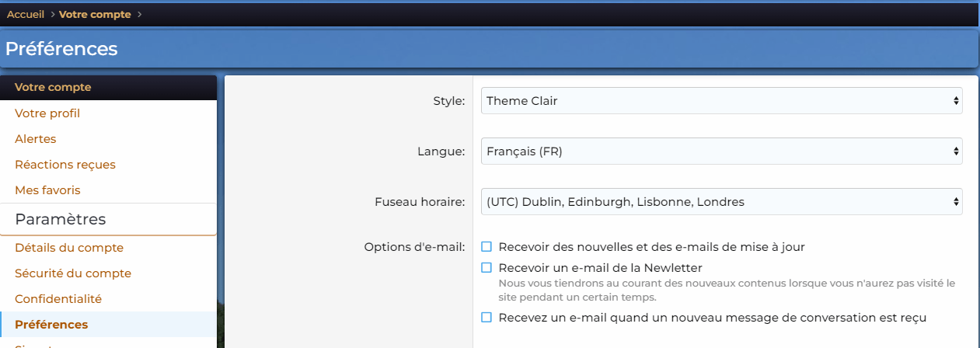The image size is (980, 348).
Task: Open the Fuseau horaire timezone dropdown
Action: [x=721, y=202]
